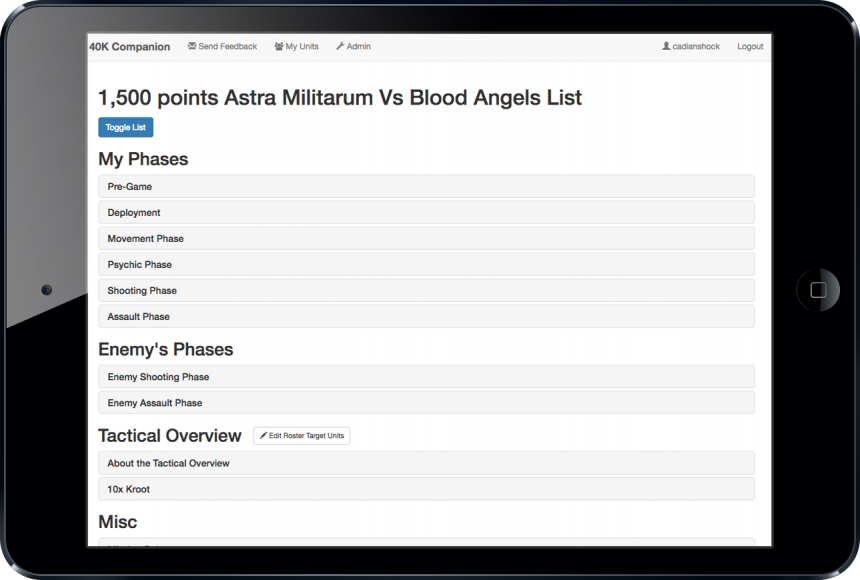Open the Shooting Phase section
860x580 pixels.
click(426, 290)
